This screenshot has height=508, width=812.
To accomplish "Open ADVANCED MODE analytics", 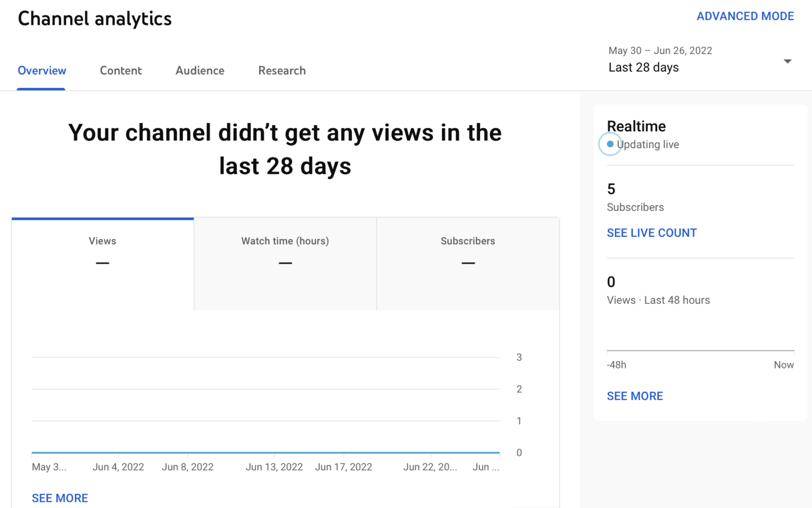I will [745, 16].
